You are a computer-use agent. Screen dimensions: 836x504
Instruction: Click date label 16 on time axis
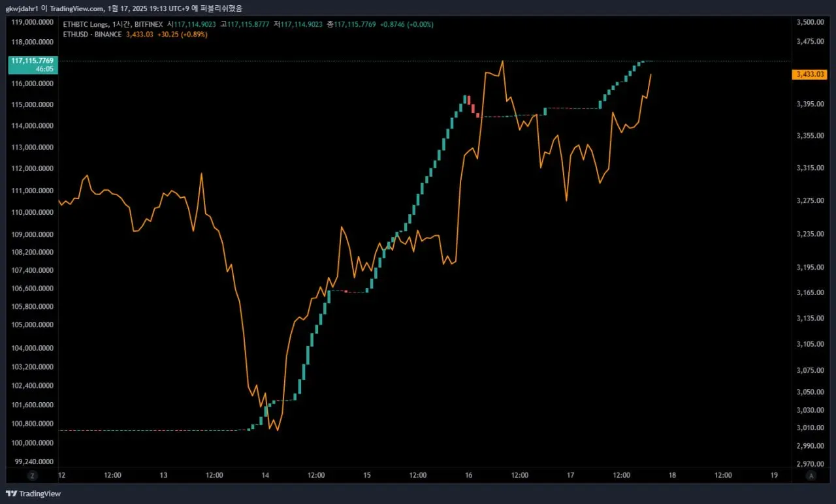(x=468, y=475)
